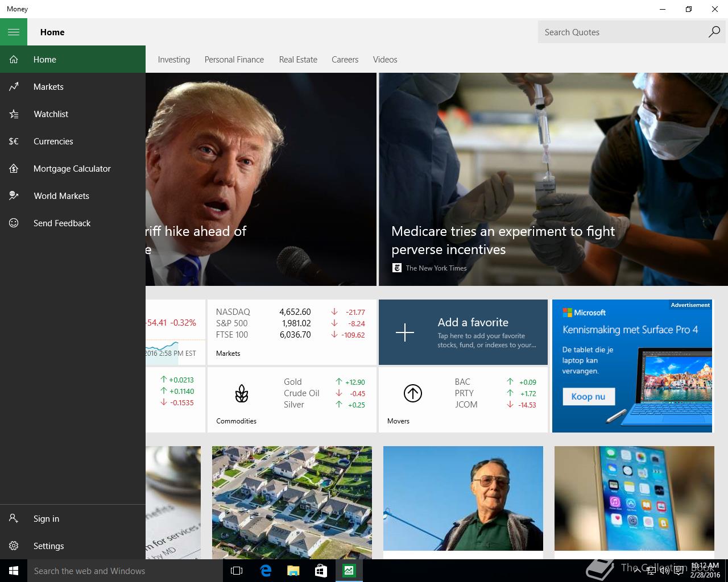This screenshot has width=728, height=582.
Task: Click the taskbar search box
Action: (x=125, y=571)
